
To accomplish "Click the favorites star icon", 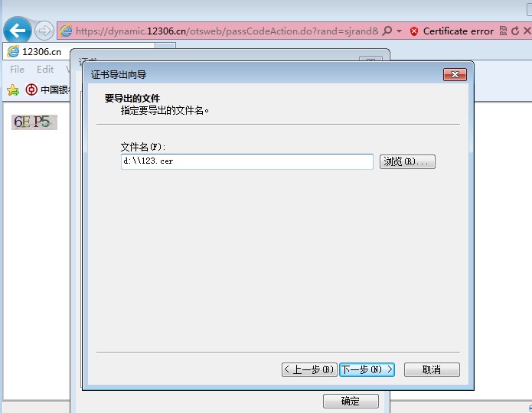I will pyautogui.click(x=12, y=89).
